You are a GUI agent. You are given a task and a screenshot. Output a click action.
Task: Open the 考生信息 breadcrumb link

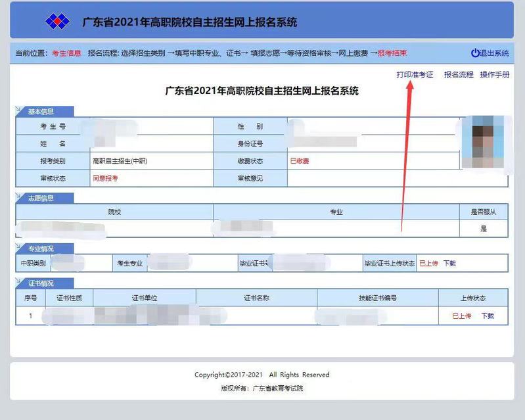pos(66,53)
